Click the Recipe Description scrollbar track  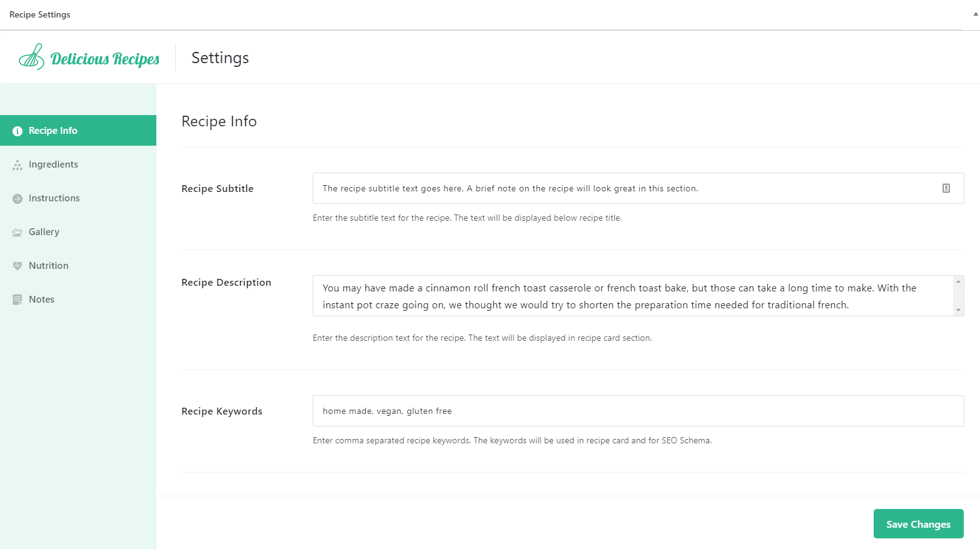pyautogui.click(x=958, y=296)
